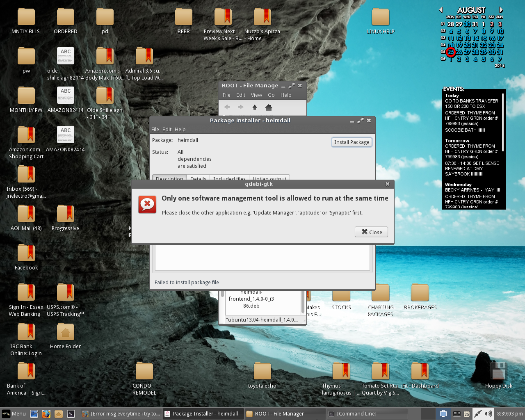Screen dimensions: 525x420
Task: Click the clock showing 8:39:03 pm
Action: point(509,413)
